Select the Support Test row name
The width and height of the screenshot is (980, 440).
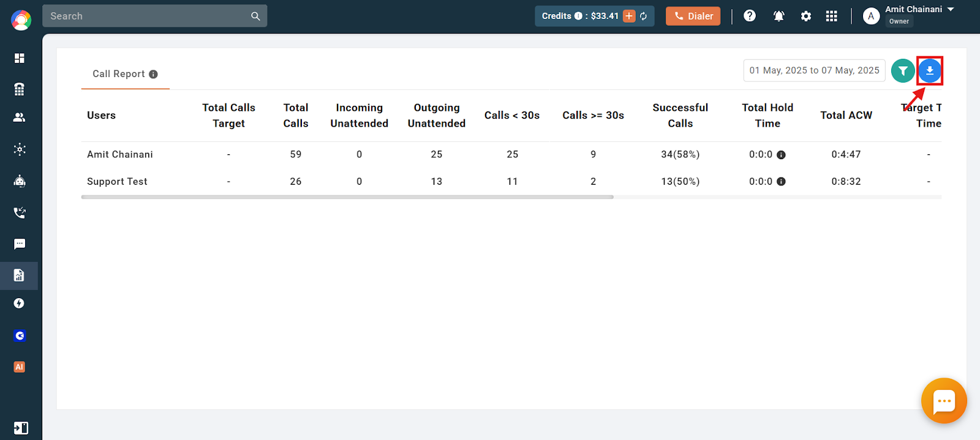(117, 181)
